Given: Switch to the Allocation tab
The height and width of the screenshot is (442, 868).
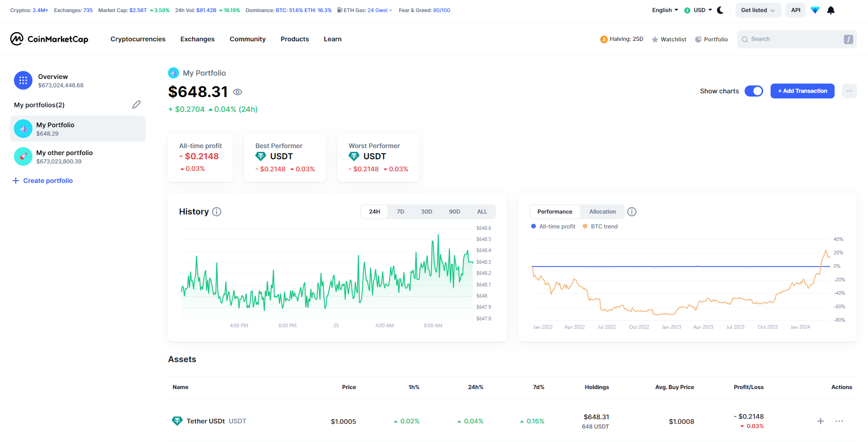Looking at the screenshot, I should 602,212.
